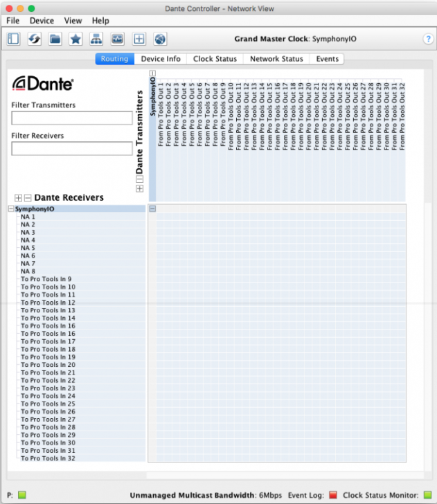Select the To Pro Tools In 20 receiver channel
Screen dimensions: 437x504
click(x=48, y=365)
